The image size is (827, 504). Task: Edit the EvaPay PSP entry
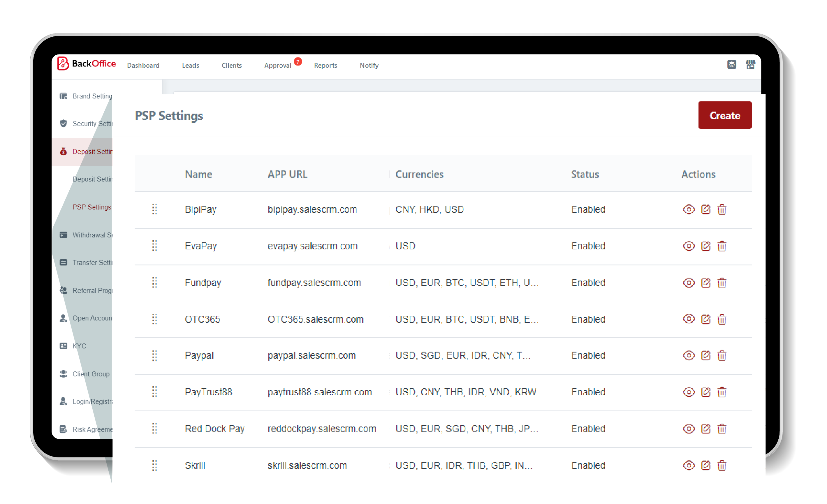705,246
